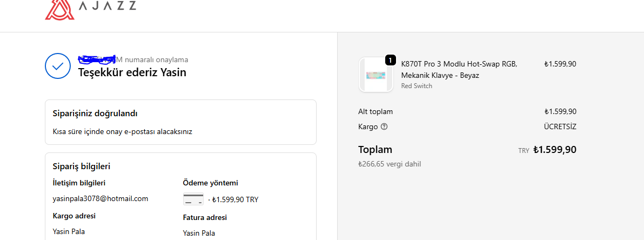Click the Siparişiniz doğrulandı heading
Image resolution: width=644 pixels, height=240 pixels.
pyautogui.click(x=95, y=114)
